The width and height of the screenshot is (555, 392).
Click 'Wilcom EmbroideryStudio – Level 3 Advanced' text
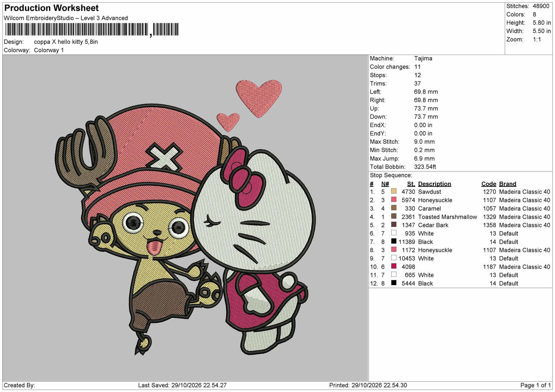66,18
